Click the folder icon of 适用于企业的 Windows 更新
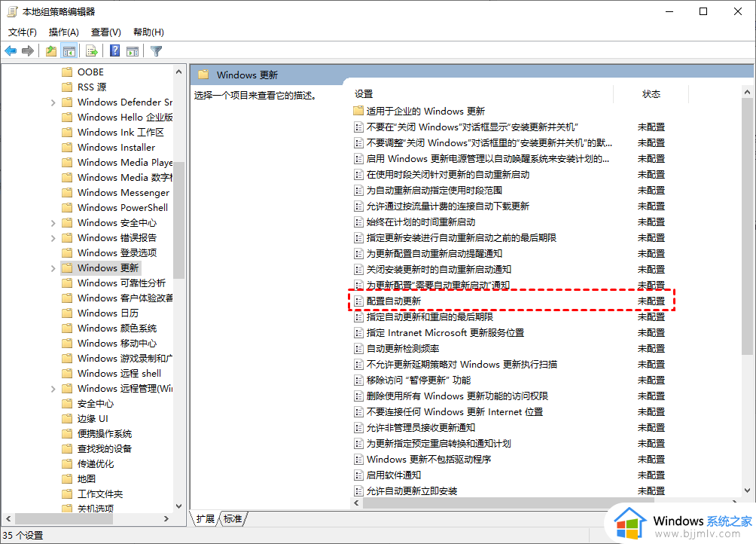Screen dimensions: 756x544 (358, 111)
